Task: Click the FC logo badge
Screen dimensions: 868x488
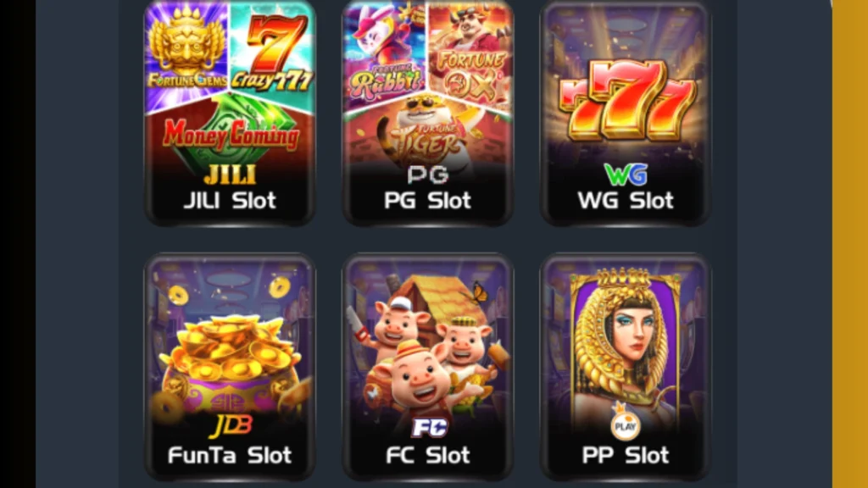Action: pos(429,427)
